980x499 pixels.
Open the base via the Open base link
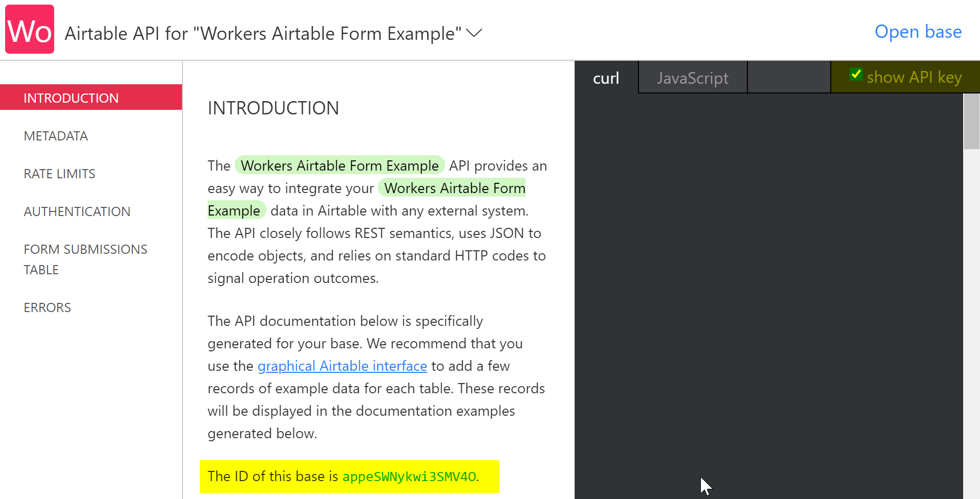coord(917,32)
